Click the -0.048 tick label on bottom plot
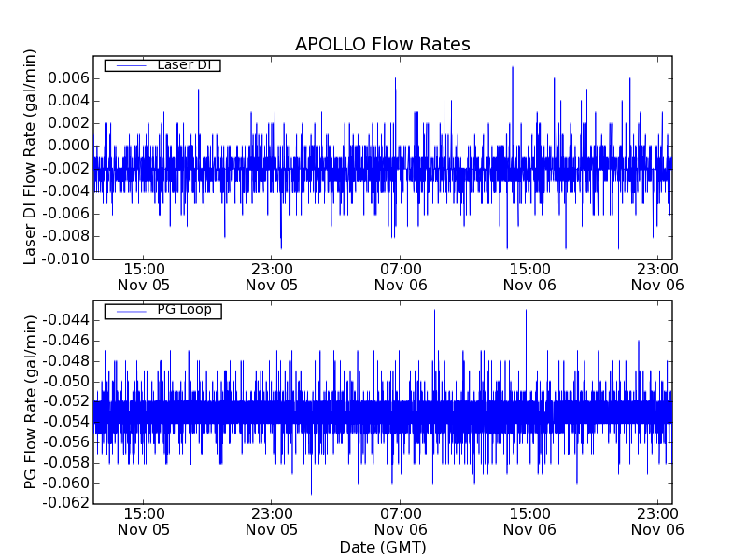Viewport: 747px width, 560px height. click(65, 361)
